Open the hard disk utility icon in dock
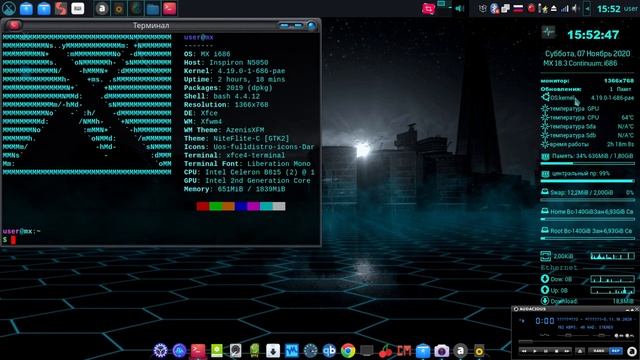640x360 pixels. (236, 350)
